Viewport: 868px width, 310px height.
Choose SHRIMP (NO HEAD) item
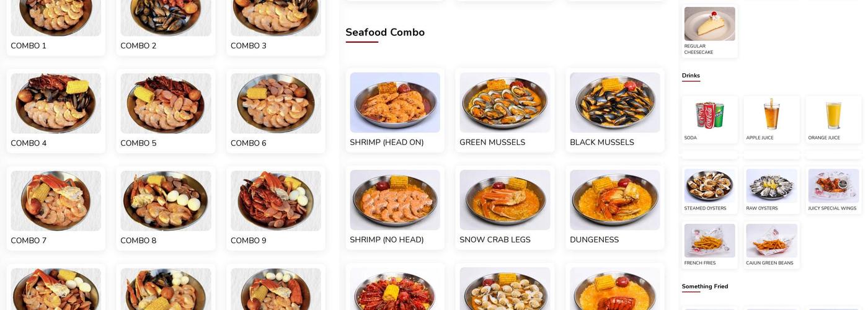click(x=395, y=208)
